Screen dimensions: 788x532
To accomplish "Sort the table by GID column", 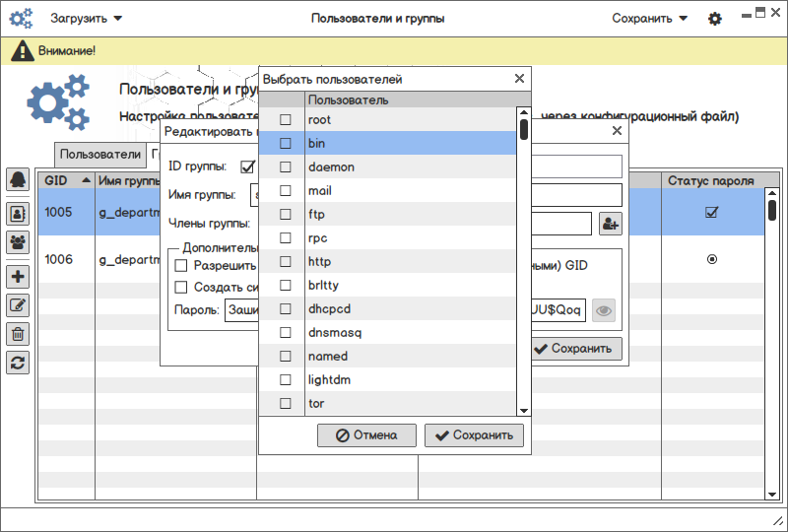I will click(x=66, y=180).
